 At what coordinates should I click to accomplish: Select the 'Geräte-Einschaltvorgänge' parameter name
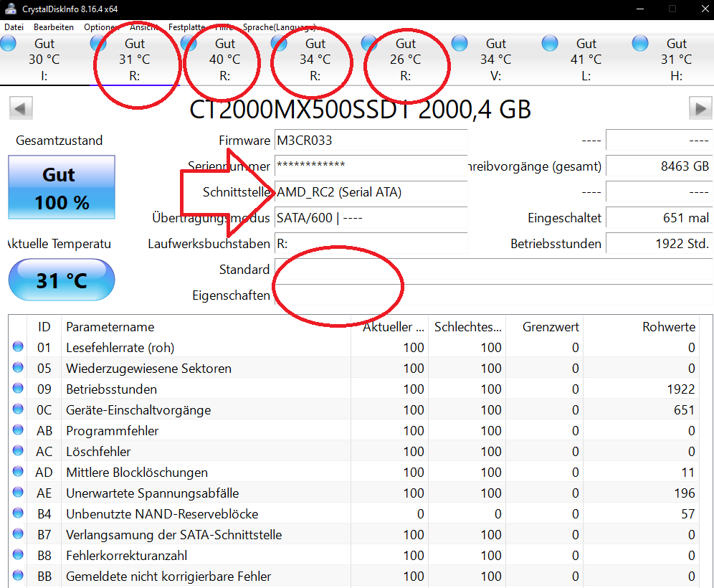(x=138, y=410)
